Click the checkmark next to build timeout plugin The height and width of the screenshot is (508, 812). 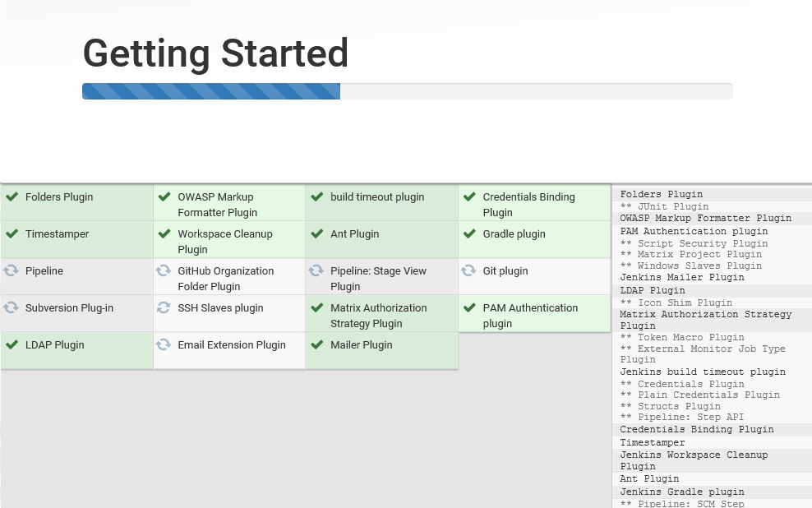click(317, 196)
